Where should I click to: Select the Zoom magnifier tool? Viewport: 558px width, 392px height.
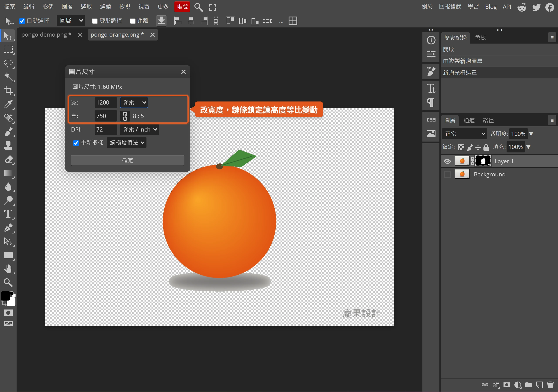(8, 282)
